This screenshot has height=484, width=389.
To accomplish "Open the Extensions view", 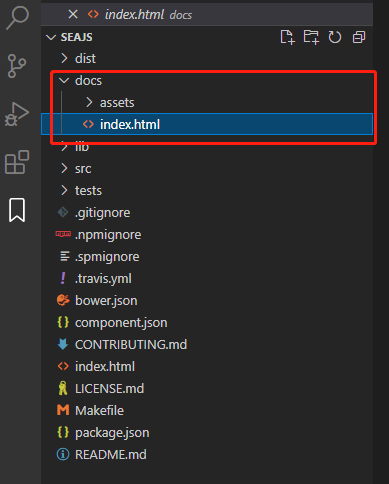I will [17, 162].
